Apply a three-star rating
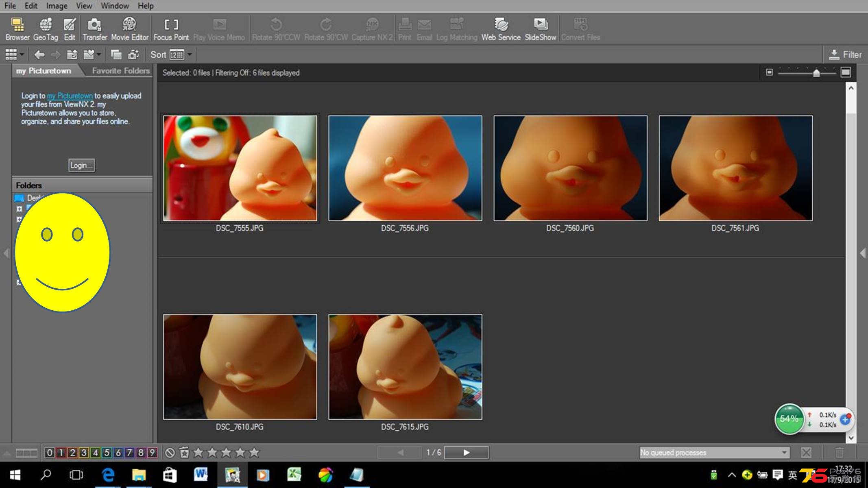This screenshot has height=488, width=868. pyautogui.click(x=226, y=452)
